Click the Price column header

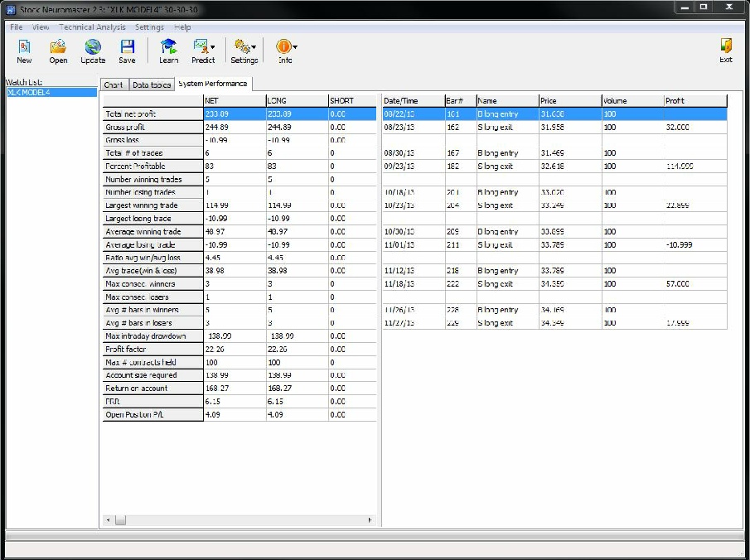[571, 101]
